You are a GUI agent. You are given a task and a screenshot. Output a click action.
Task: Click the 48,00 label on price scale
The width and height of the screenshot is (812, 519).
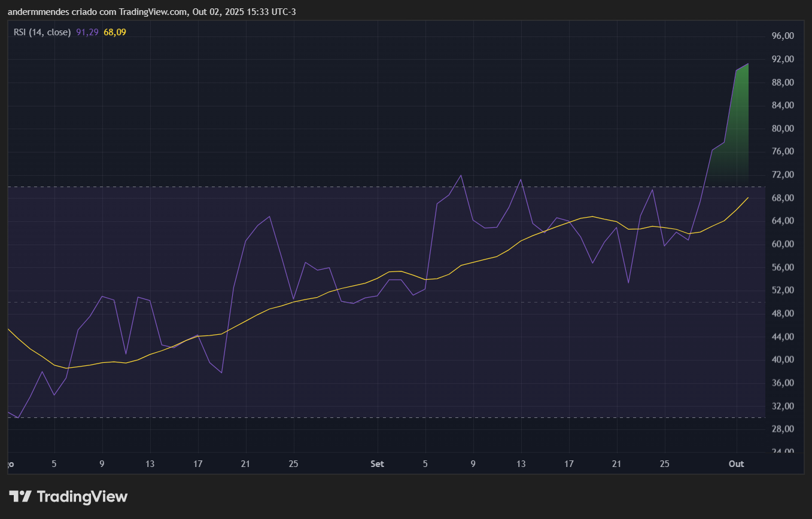coord(783,313)
